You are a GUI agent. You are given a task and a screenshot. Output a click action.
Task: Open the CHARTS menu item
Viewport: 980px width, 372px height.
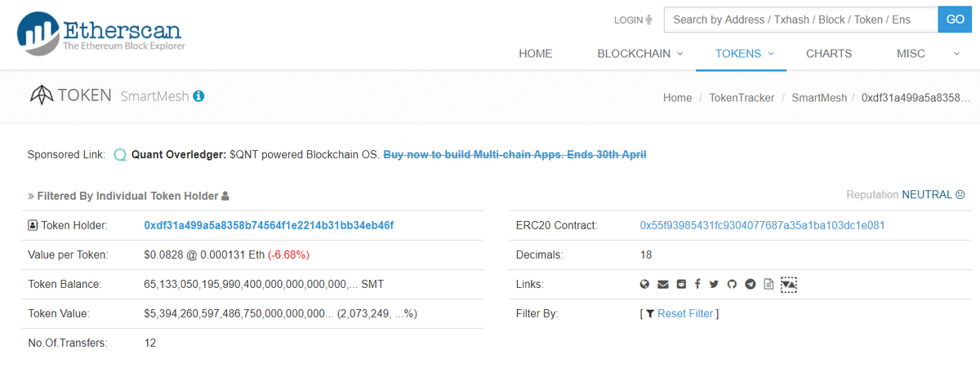tap(829, 54)
